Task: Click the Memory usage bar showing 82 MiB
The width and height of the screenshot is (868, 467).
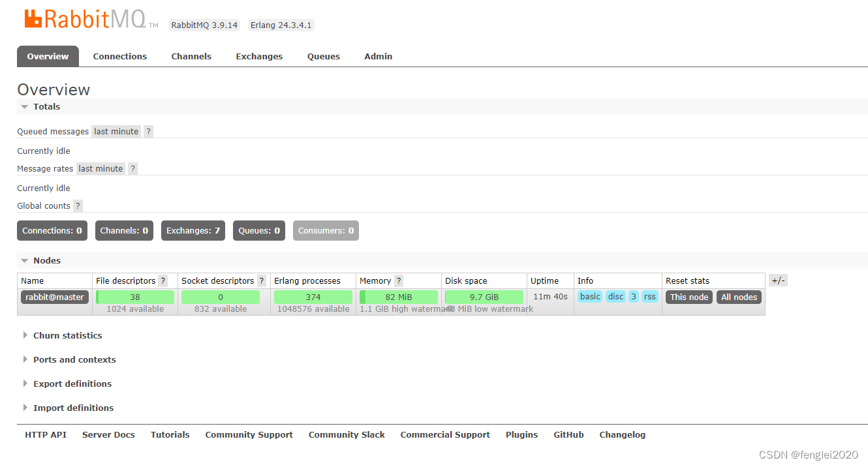Action: 399,297
